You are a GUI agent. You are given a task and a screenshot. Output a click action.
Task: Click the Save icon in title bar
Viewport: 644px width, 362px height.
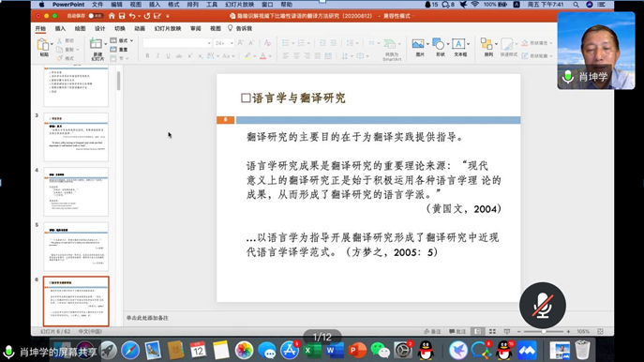tap(122, 16)
